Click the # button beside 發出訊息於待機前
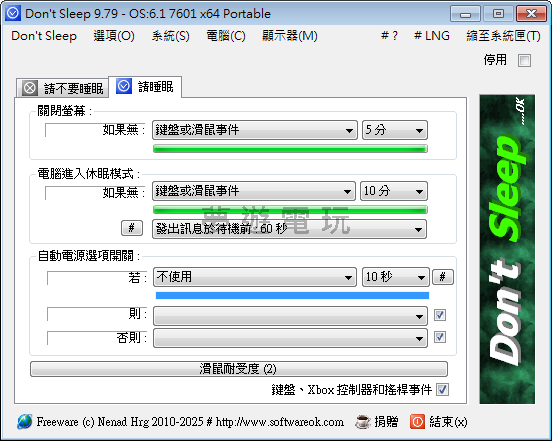 132,228
